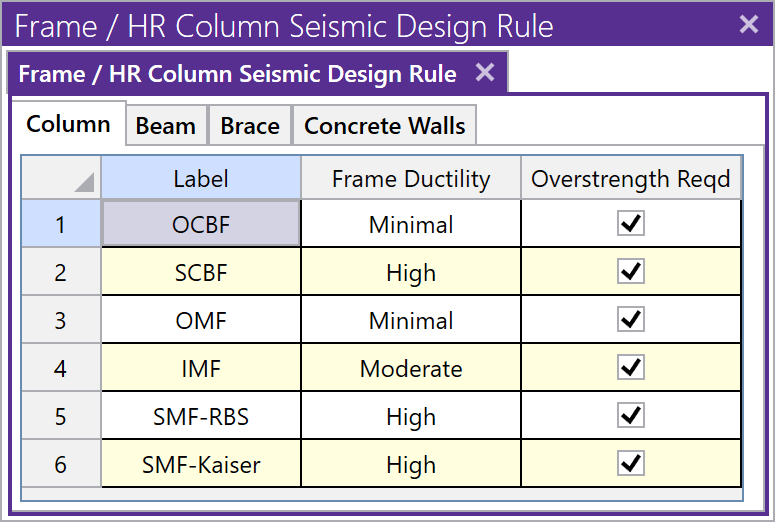Disable Overstrength Reqd for IMF row
The image size is (775, 522).
point(630,368)
